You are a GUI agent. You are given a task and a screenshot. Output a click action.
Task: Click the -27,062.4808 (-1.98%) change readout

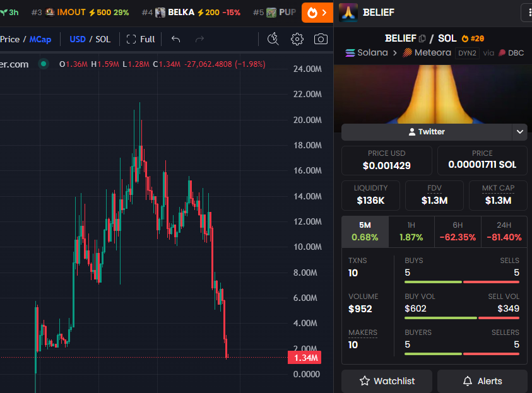tap(225, 64)
